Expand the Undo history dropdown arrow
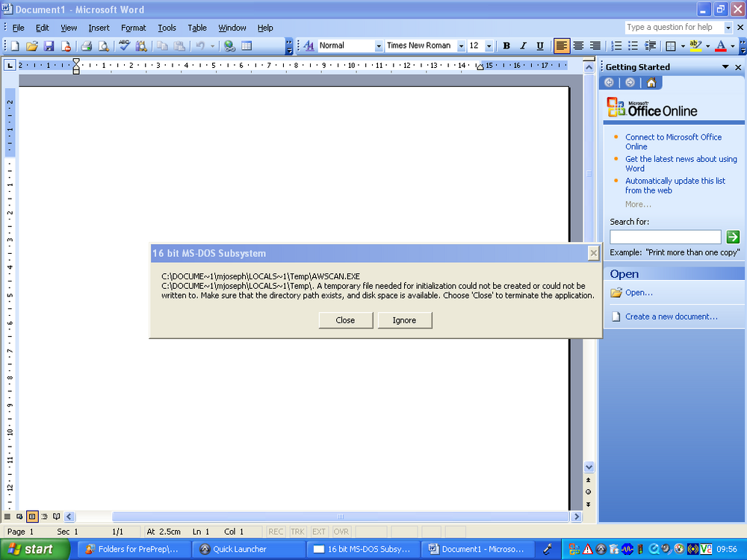747x560 pixels. point(212,46)
